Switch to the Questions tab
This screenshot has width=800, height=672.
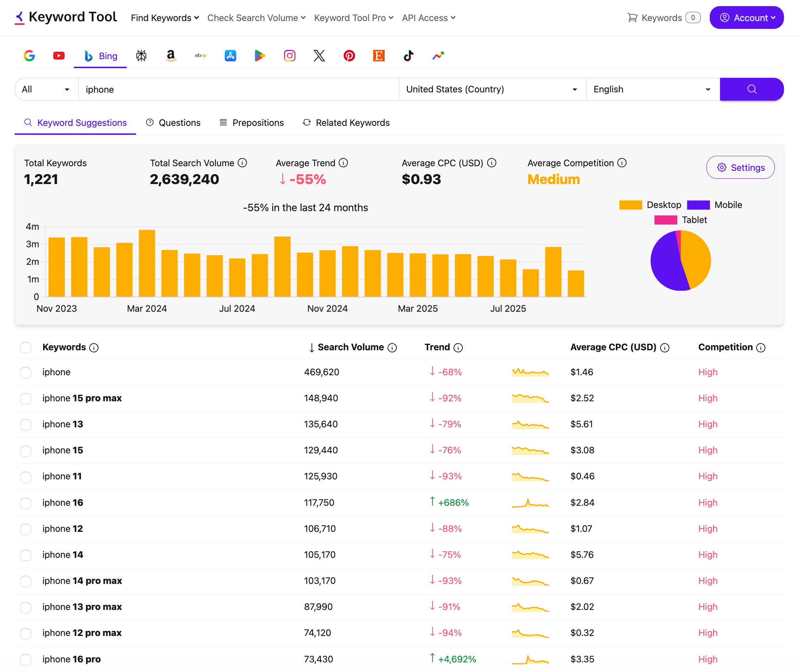[173, 123]
